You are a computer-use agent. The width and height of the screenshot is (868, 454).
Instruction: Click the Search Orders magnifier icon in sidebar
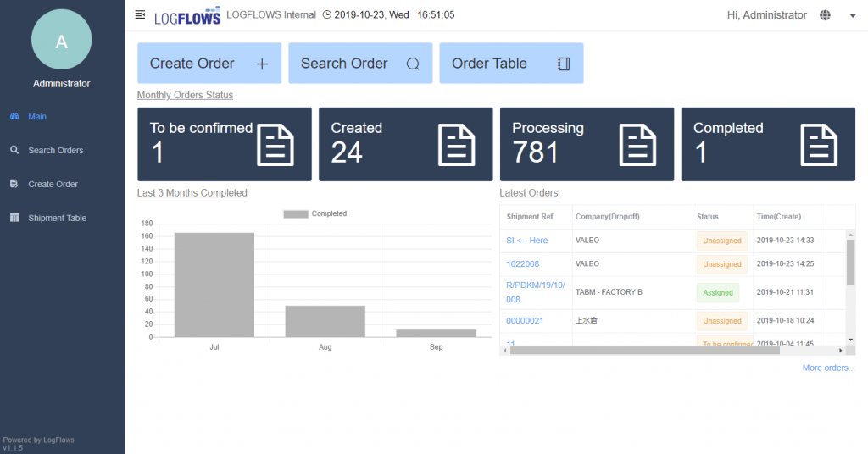(x=14, y=150)
